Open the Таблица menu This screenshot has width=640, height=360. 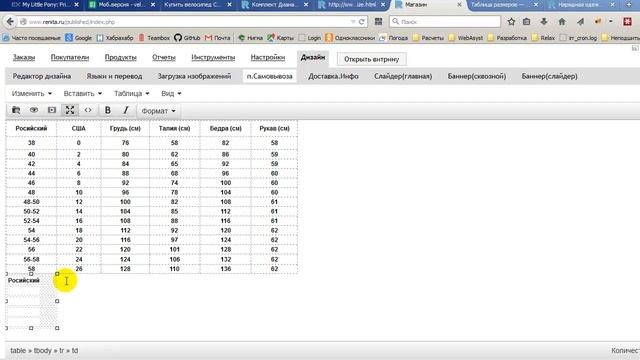131,93
